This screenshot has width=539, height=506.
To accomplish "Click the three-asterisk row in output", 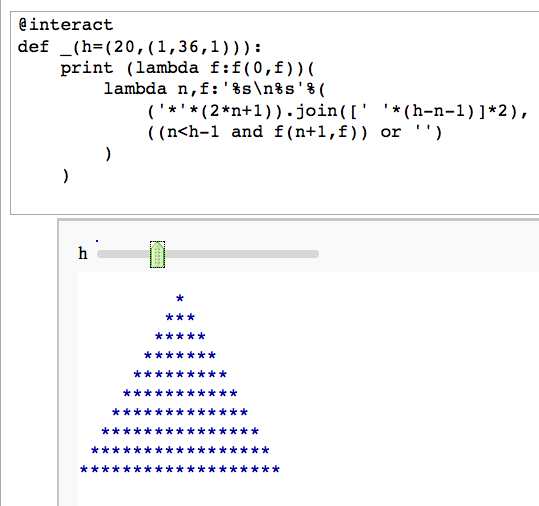I will click(180, 317).
